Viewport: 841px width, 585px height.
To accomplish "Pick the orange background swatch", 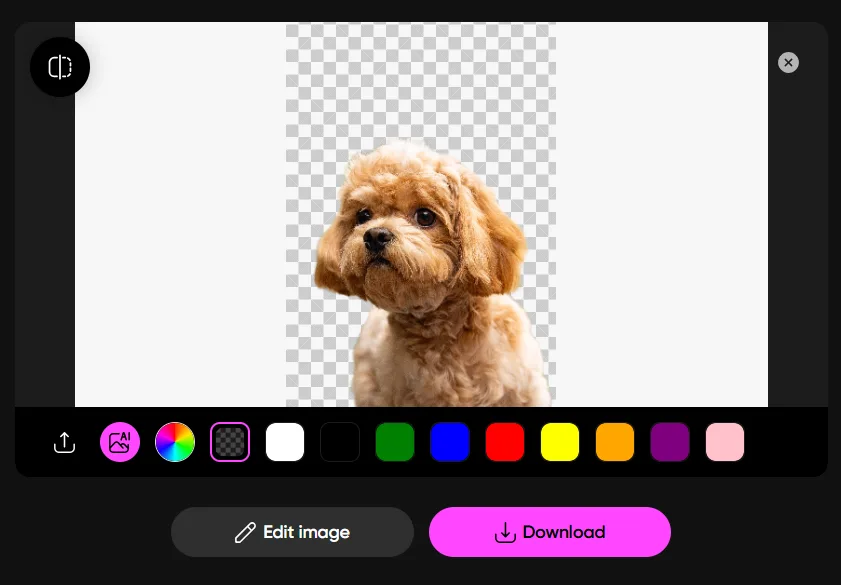I will click(x=615, y=442).
